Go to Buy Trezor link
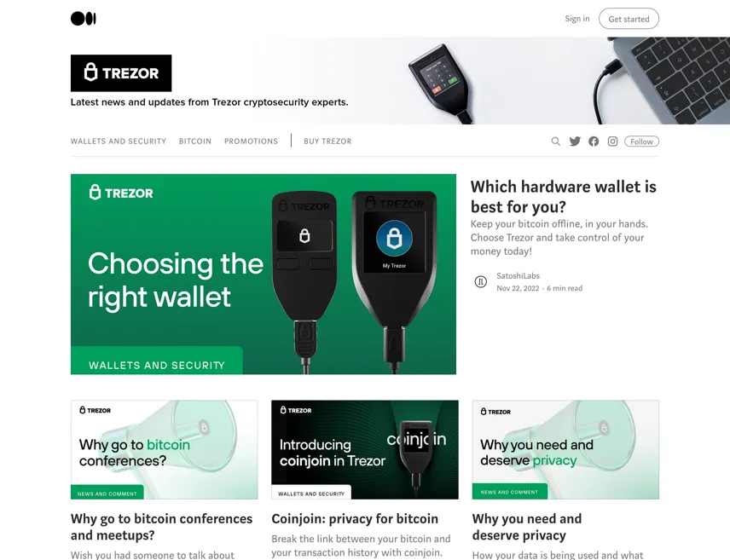 (327, 141)
